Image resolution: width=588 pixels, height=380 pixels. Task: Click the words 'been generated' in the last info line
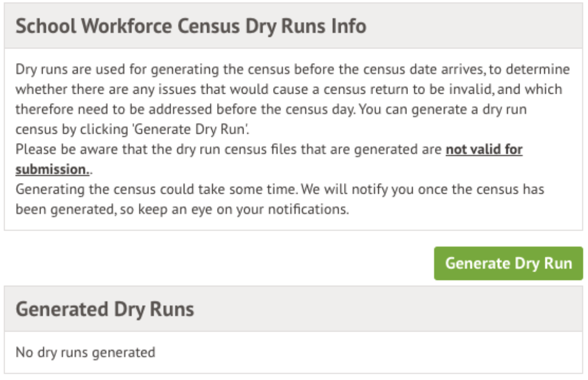[55, 209]
